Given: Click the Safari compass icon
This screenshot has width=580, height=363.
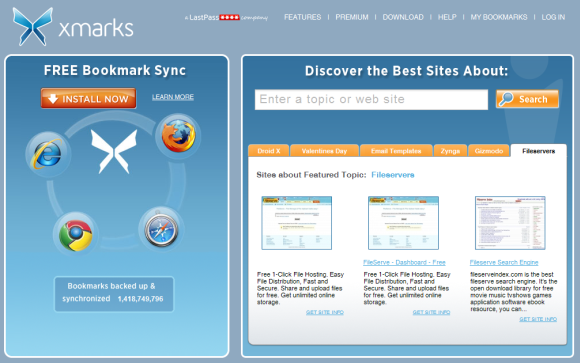Looking at the screenshot, I should coord(161,230).
